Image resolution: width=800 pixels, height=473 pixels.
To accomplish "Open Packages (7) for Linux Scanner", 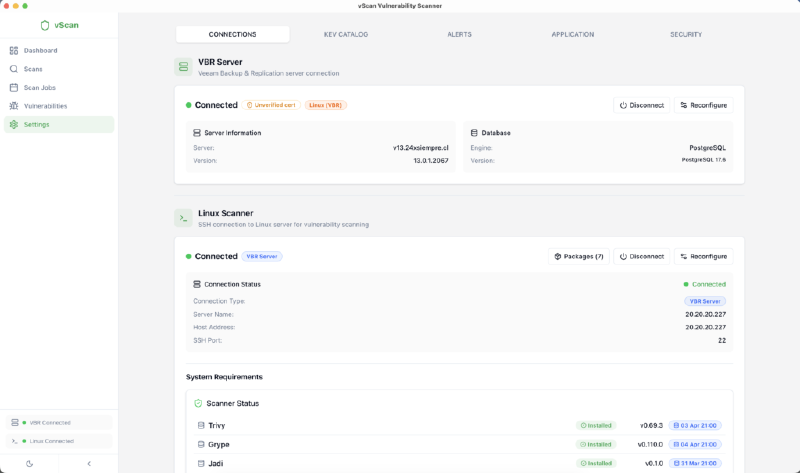I will pyautogui.click(x=579, y=256).
